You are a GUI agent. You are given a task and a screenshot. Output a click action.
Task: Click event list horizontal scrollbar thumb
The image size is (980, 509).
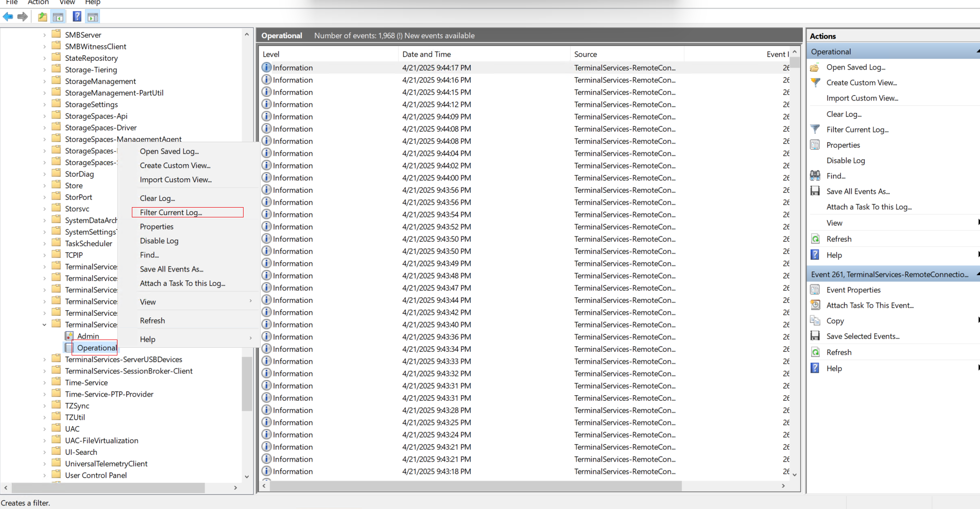point(476,486)
